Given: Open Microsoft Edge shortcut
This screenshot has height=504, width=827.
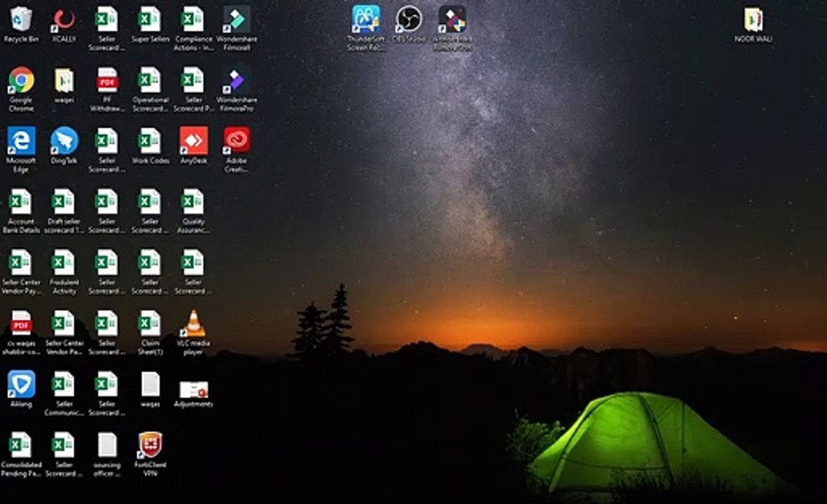Looking at the screenshot, I should pos(21,141).
